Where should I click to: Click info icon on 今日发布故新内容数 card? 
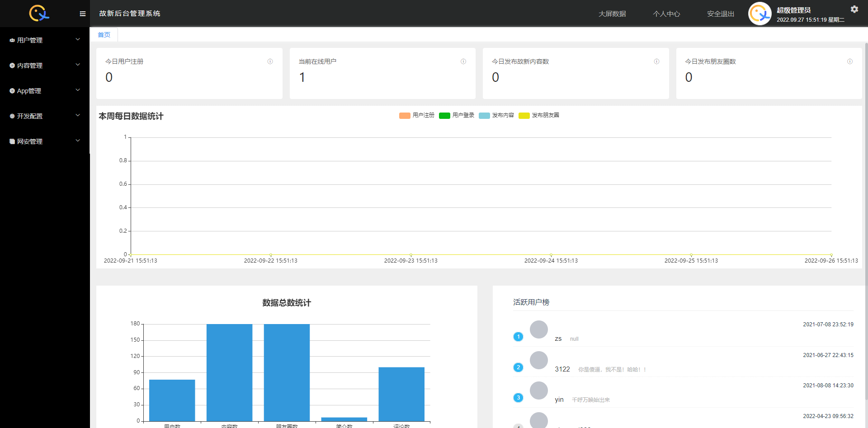click(656, 61)
